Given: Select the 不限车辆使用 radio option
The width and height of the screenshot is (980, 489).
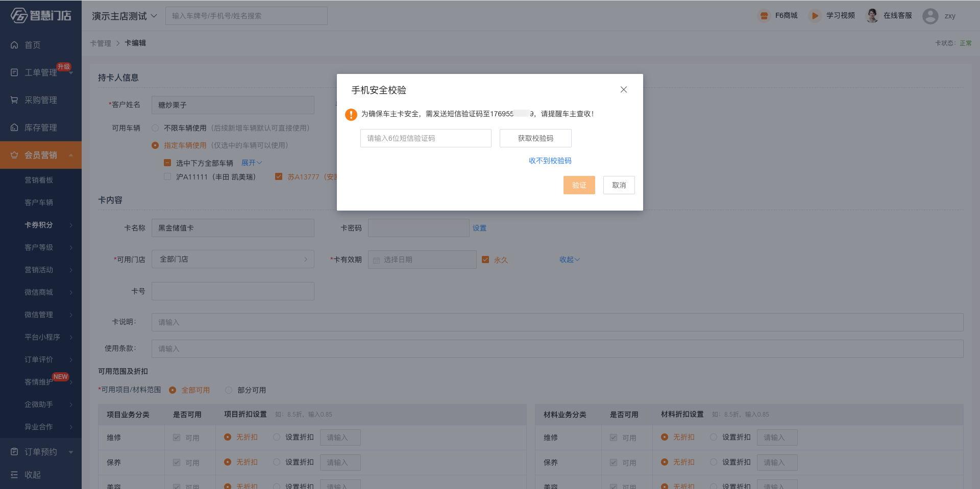Looking at the screenshot, I should coord(155,128).
